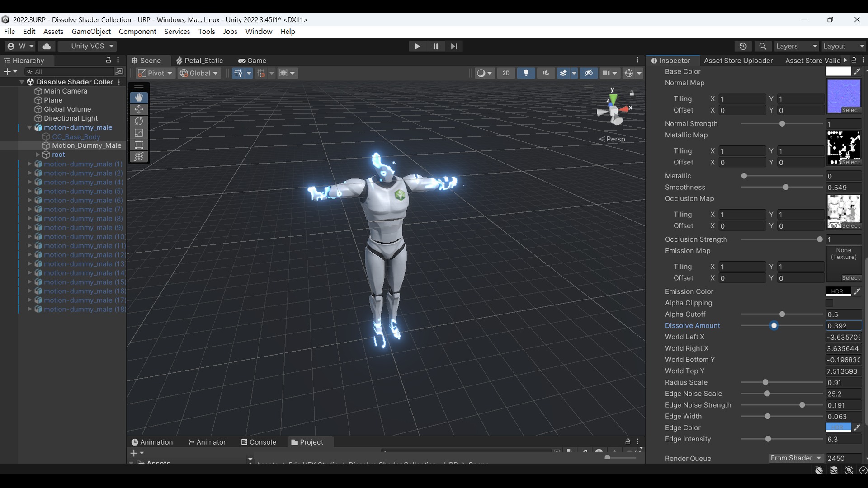Click the Step frame forward button
The height and width of the screenshot is (488, 868).
coord(453,46)
